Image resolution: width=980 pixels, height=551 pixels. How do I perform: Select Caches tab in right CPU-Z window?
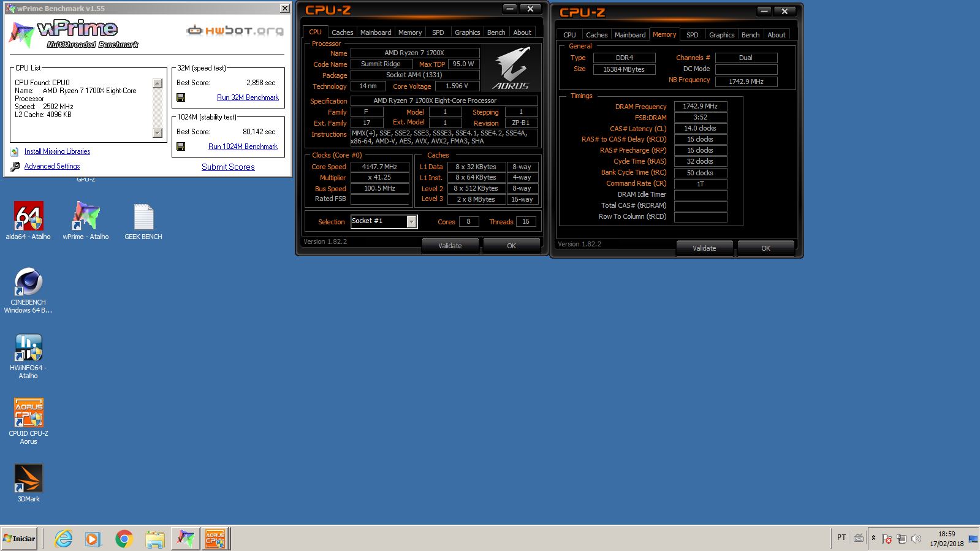click(x=596, y=35)
